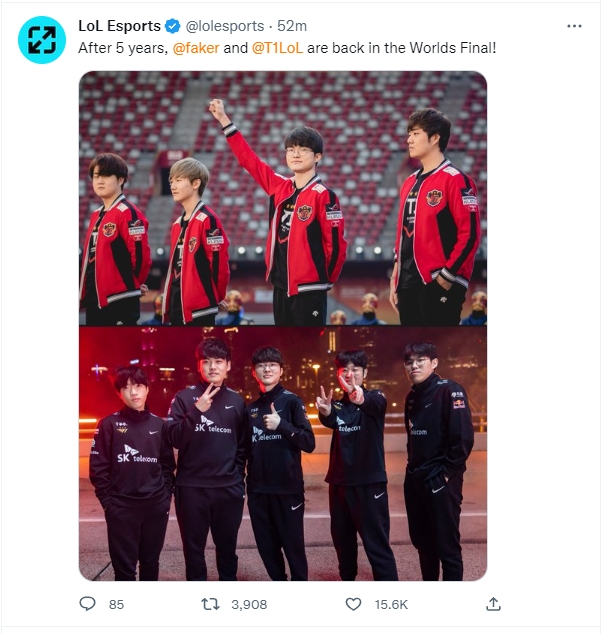Click the 15.6K likes count

tap(391, 604)
